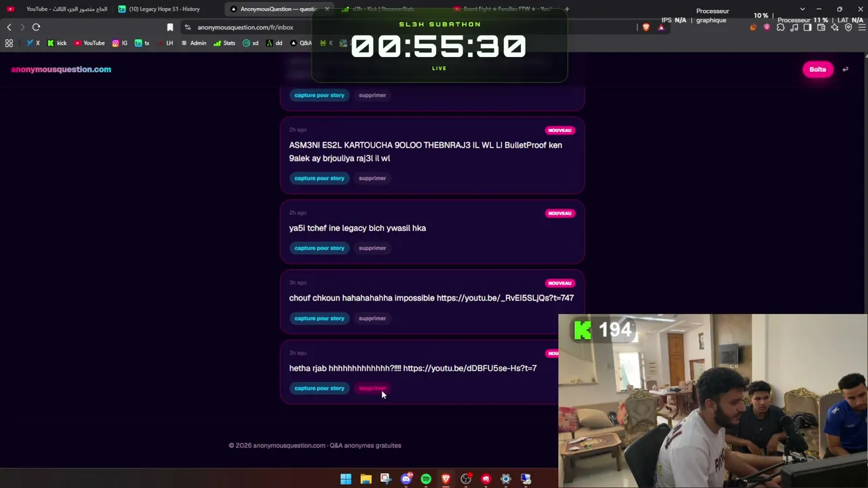The height and width of the screenshot is (488, 868).
Task: Open the IG bookmark
Action: coord(120,43)
